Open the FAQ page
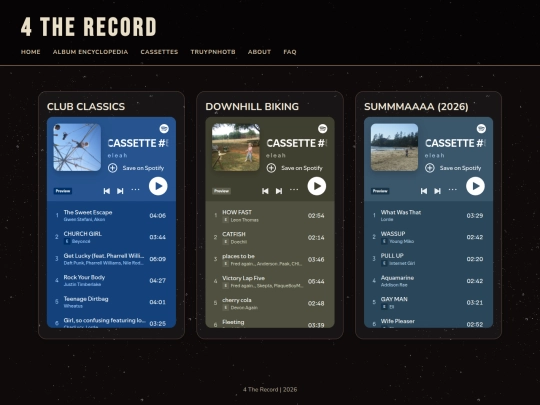540x405 pixels. pos(290,52)
